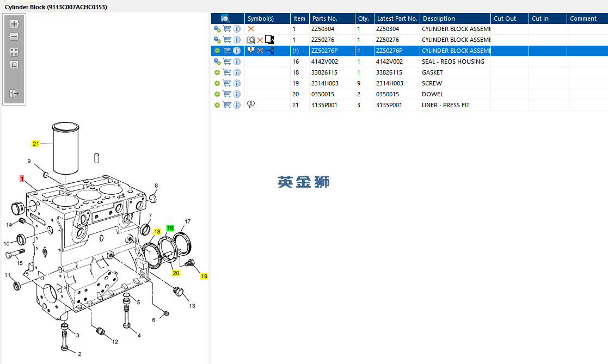Sort by the Qty. column header
The image size is (608, 364).
coord(365,18)
